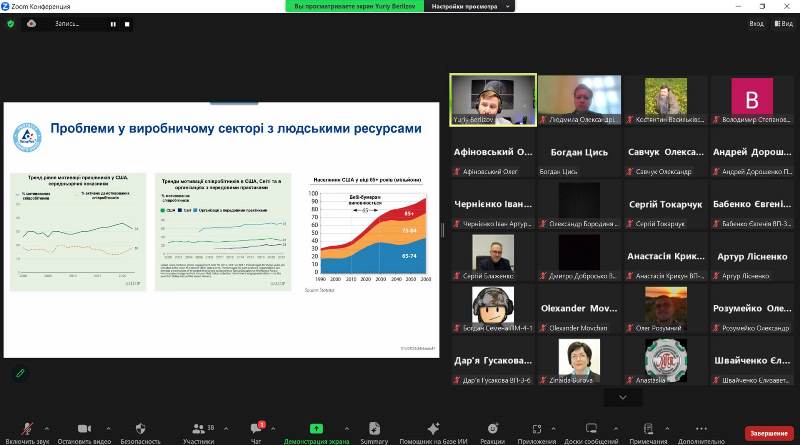
Task: Select the Бабенко Євгені... participant tile
Action: (752, 204)
